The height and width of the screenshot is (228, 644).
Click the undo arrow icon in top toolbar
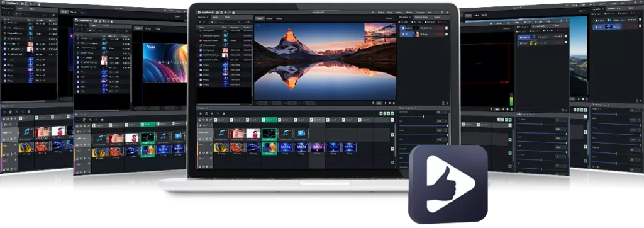pyautogui.click(x=226, y=13)
